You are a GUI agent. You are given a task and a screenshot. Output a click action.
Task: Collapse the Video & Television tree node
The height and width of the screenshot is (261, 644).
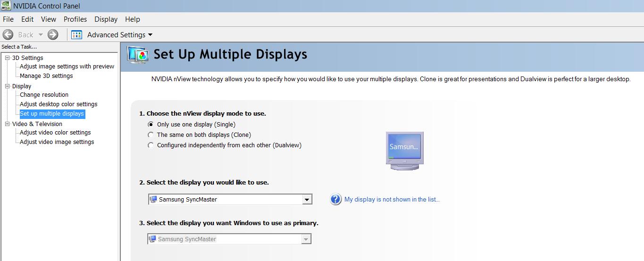pyautogui.click(x=7, y=124)
